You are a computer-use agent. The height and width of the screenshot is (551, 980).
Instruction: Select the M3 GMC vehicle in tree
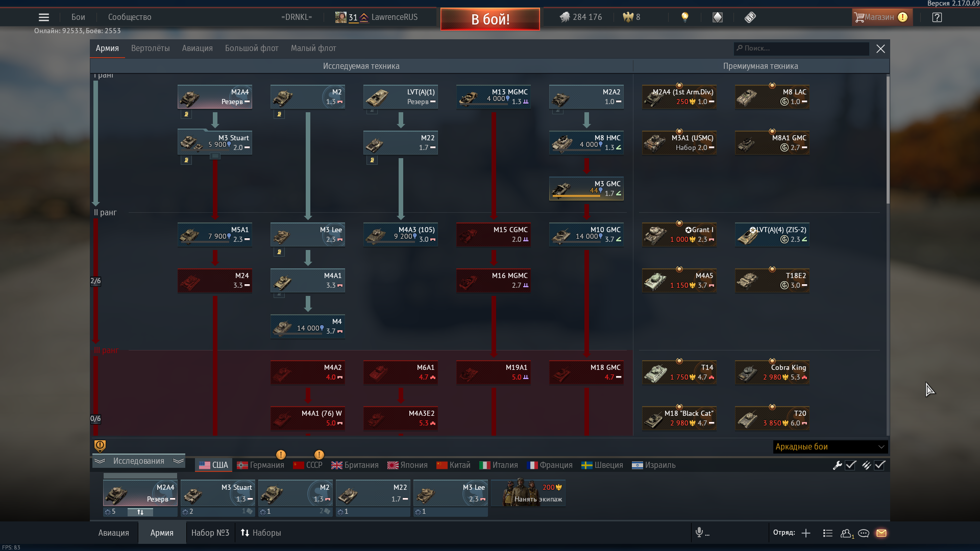coord(586,189)
